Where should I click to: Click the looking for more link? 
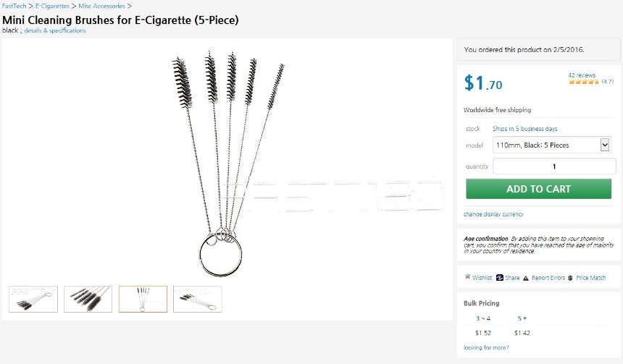coord(486,347)
